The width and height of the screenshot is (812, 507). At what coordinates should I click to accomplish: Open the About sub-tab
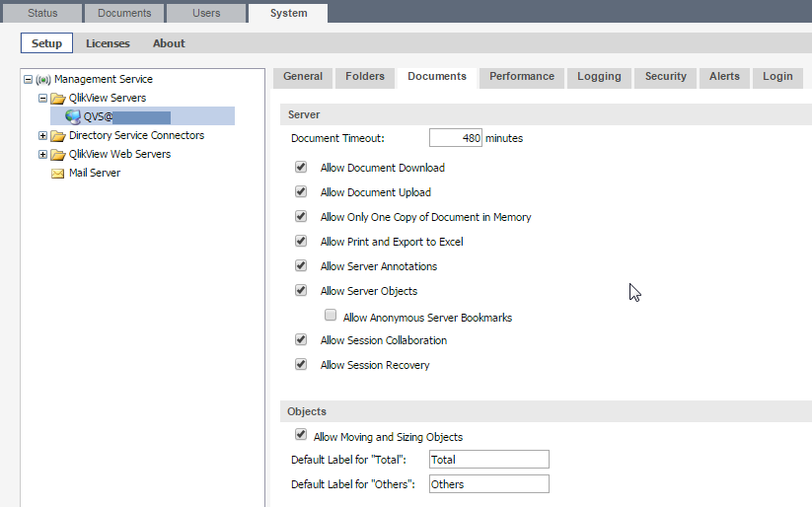(x=169, y=43)
